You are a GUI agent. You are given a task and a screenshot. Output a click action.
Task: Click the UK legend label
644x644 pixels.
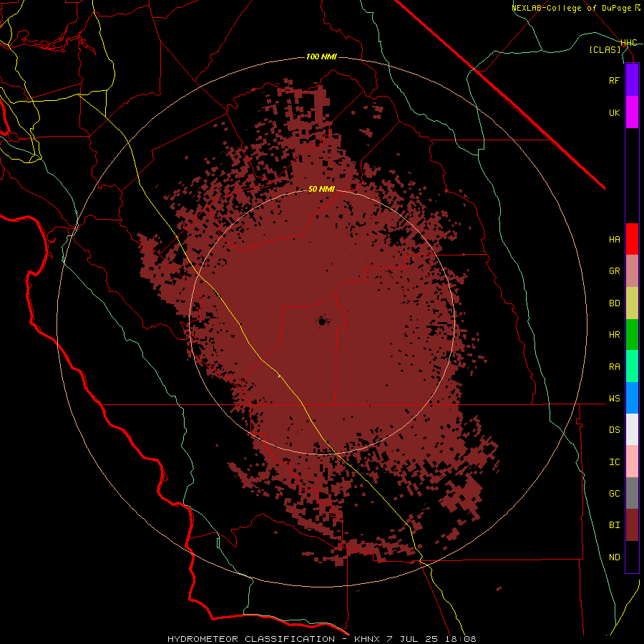614,112
